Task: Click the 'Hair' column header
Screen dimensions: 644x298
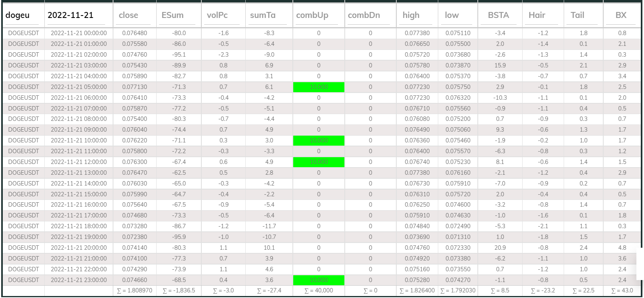Action: click(x=537, y=15)
